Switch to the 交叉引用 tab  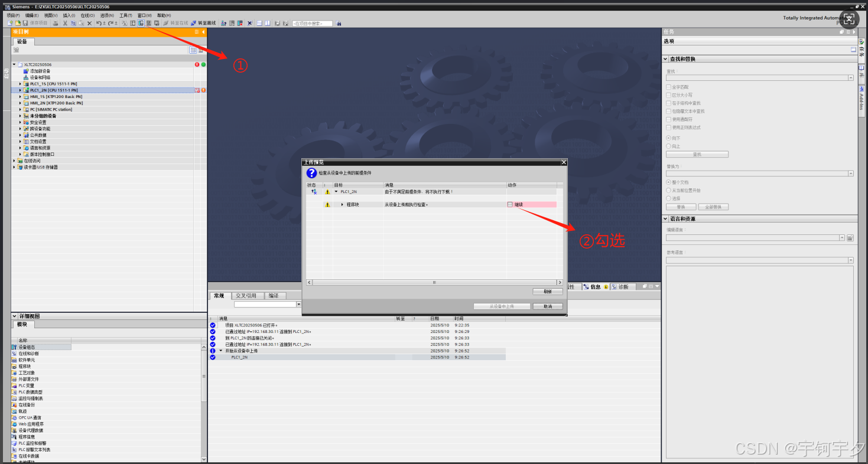pyautogui.click(x=246, y=296)
